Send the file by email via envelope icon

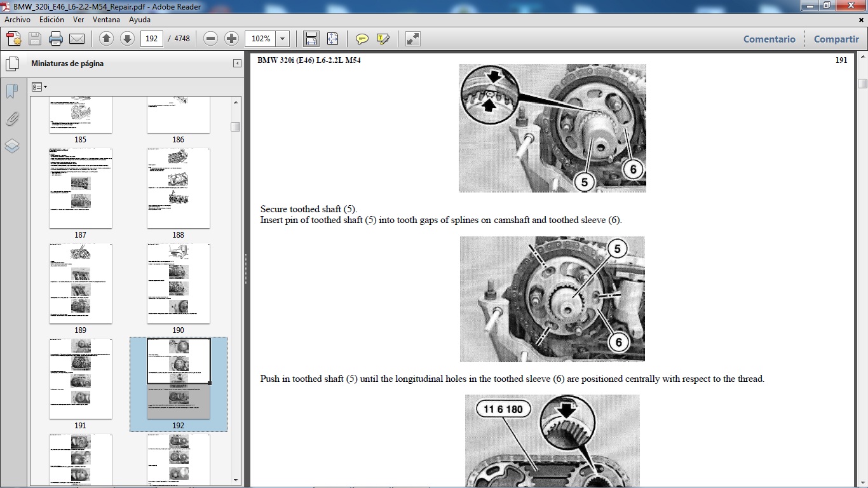point(77,39)
